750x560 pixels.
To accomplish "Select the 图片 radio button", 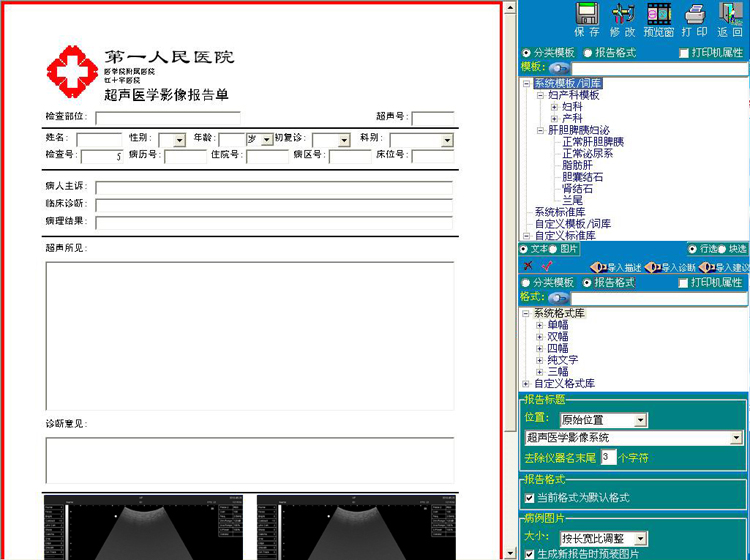I will (554, 248).
